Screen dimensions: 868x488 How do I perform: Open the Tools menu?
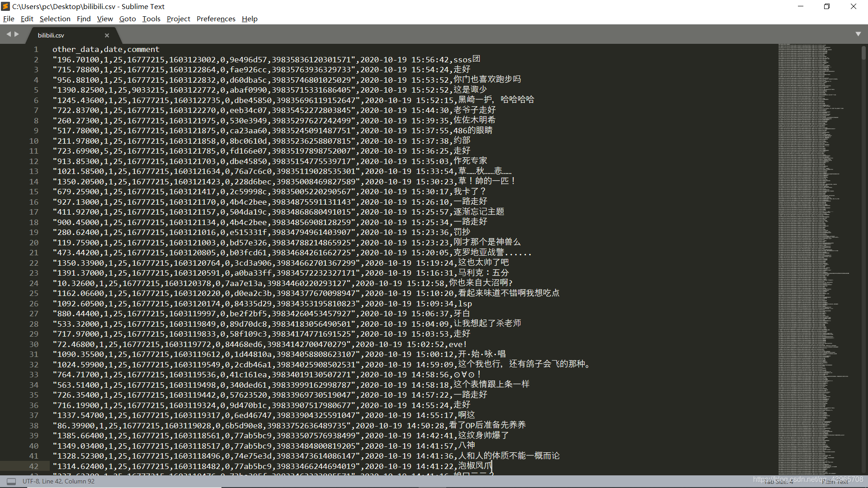coord(151,19)
